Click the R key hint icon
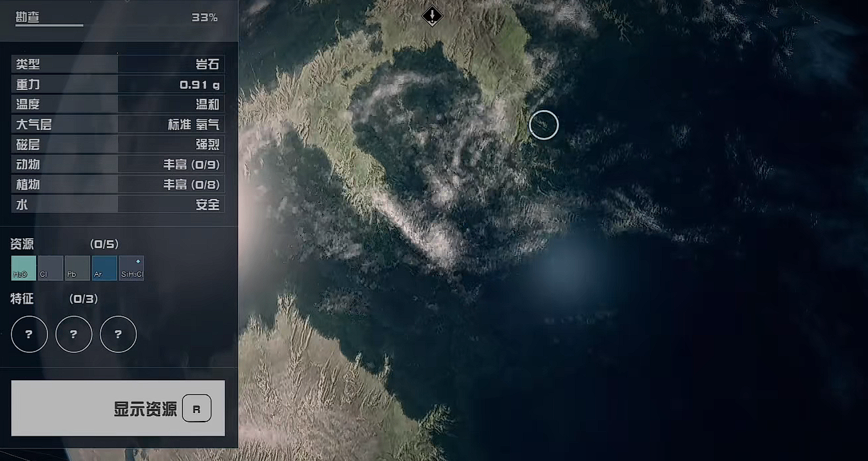868x461 pixels. click(x=196, y=409)
